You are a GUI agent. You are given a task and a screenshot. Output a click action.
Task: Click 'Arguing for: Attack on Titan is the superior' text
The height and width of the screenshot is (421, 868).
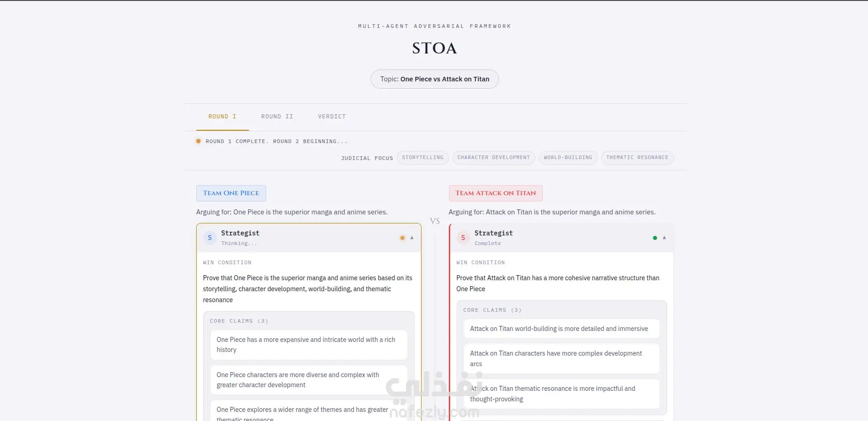tap(552, 212)
